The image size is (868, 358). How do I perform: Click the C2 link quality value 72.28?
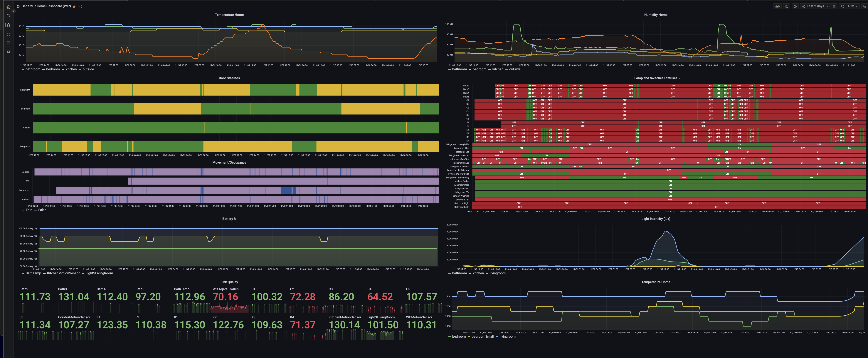pos(303,297)
